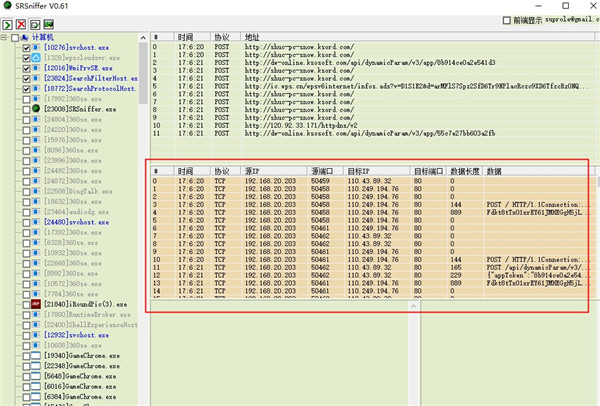The image size is (600, 406).
Task: Click the 目标IP column header in packet list
Action: (358, 171)
